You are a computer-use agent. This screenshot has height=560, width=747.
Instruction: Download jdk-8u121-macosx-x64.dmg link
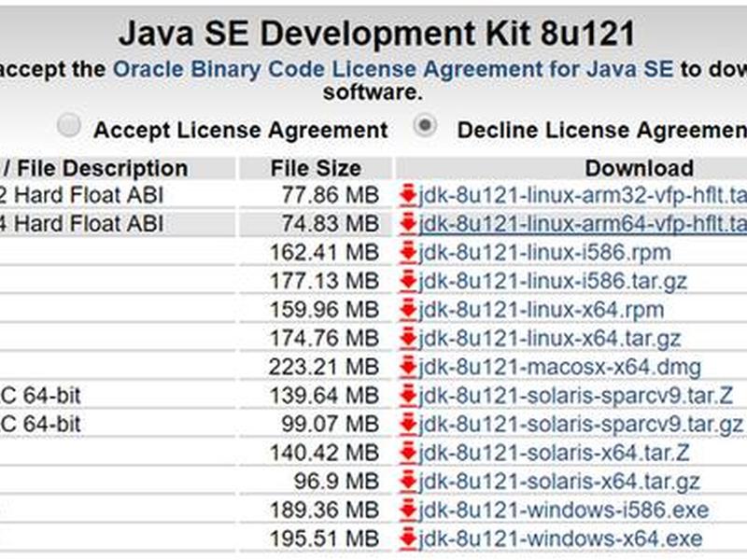(559, 367)
